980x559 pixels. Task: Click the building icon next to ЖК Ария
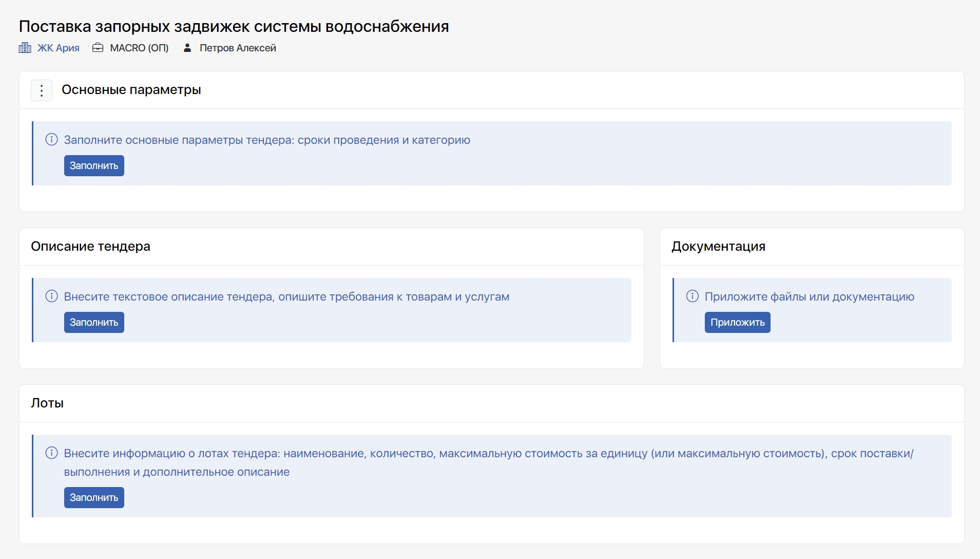pyautogui.click(x=25, y=48)
